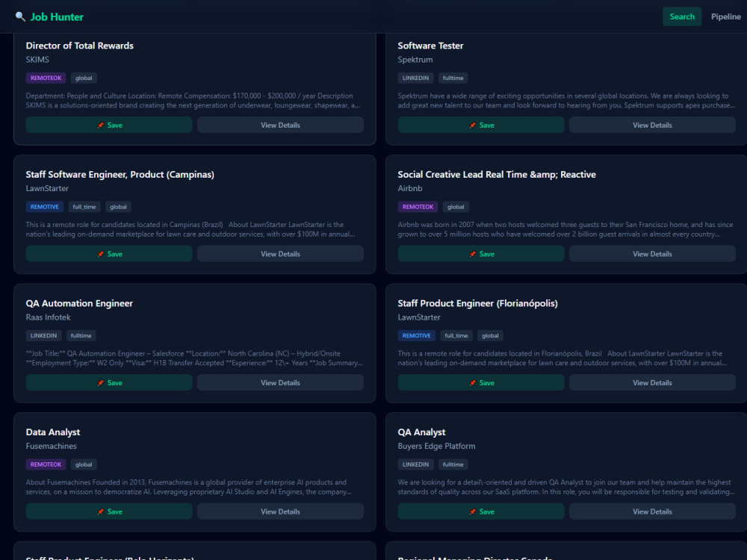Click full_time tag on Campinas job card
This screenshot has width=747, height=560.
coord(84,207)
